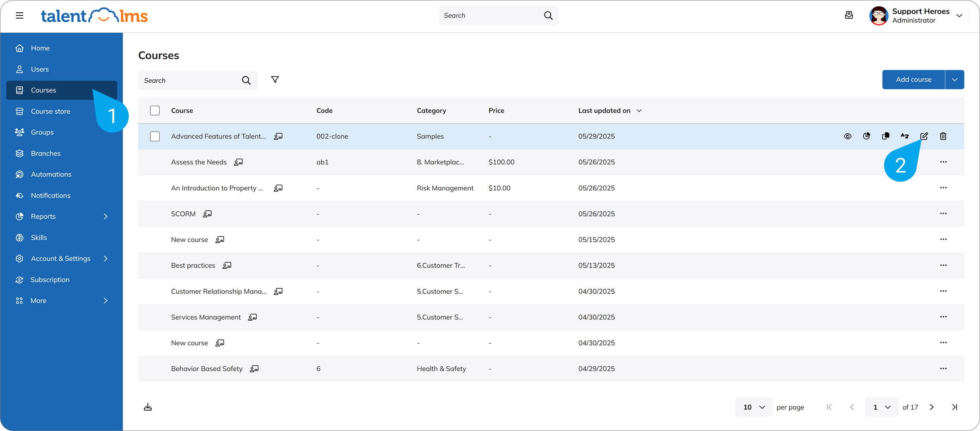Click the filter funnel icon

pos(275,80)
